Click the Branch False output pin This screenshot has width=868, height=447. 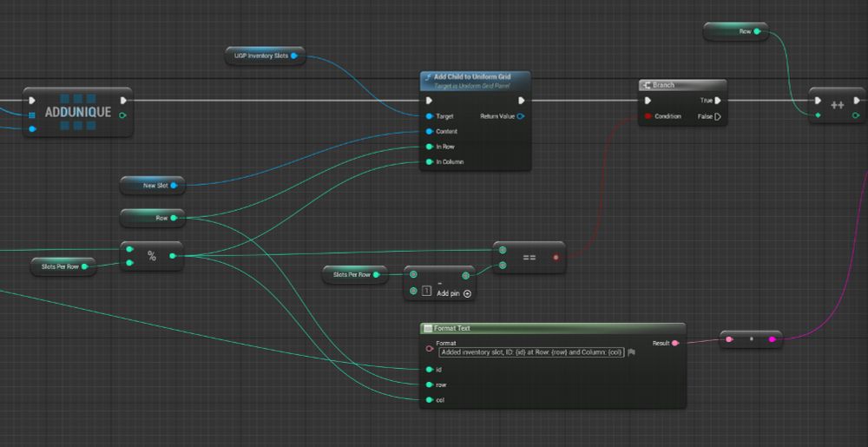pyautogui.click(x=718, y=116)
